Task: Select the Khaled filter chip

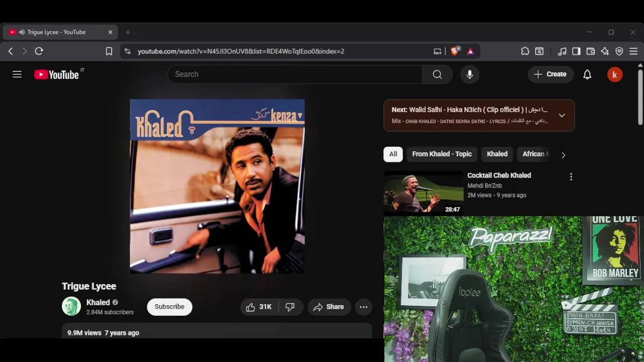Action: click(497, 154)
